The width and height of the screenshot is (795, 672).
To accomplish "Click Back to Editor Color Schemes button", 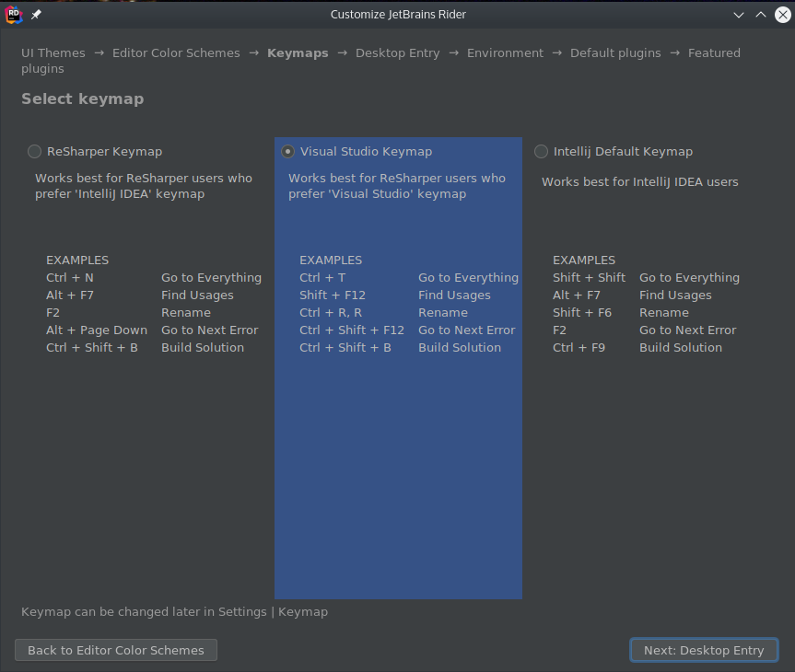I will click(116, 650).
